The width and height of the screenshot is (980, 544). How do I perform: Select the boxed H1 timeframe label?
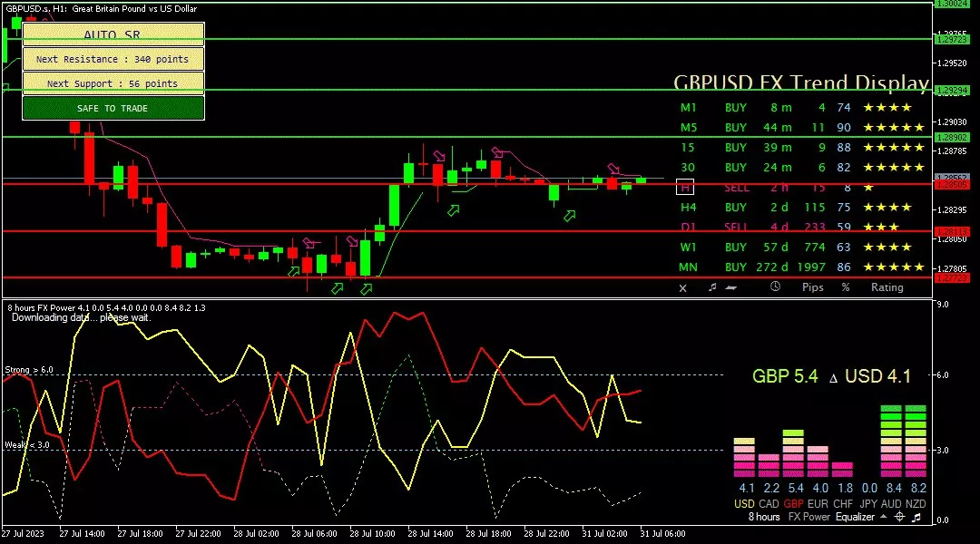[685, 187]
